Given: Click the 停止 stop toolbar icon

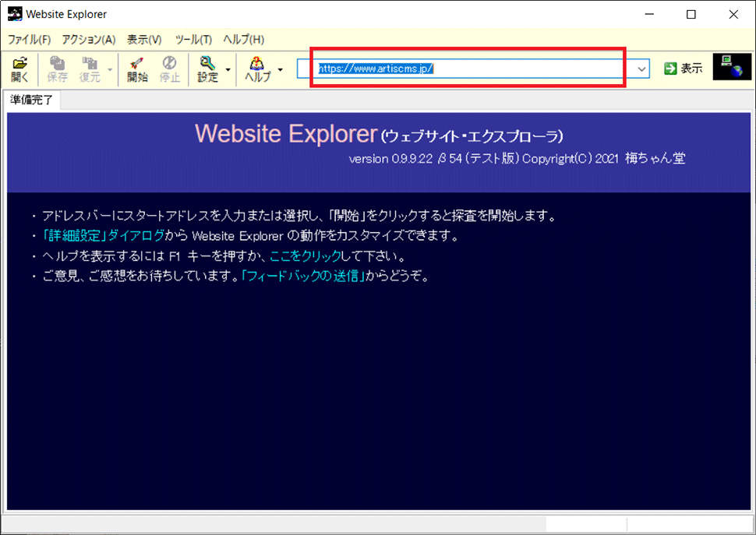Looking at the screenshot, I should point(170,69).
